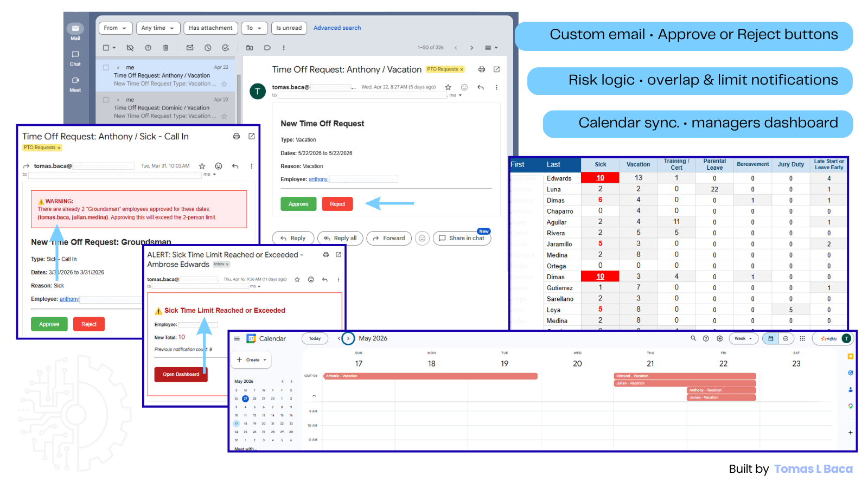Viewport: 868px width, 488px height.
Task: Click reply arrow on the ALERT email header
Action: click(325, 280)
